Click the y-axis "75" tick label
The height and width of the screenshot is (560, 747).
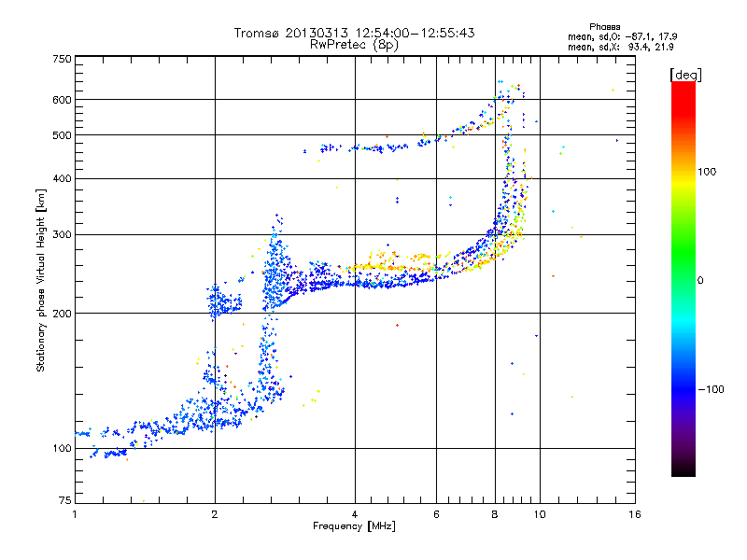point(65,500)
